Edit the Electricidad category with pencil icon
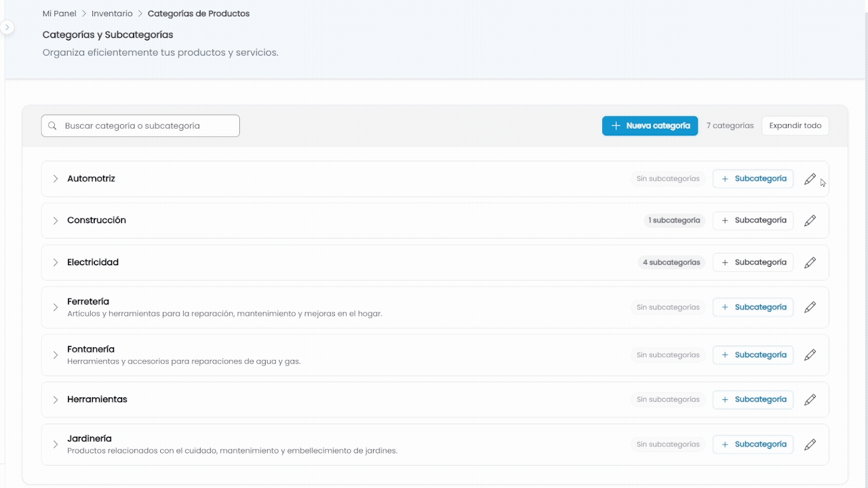Image resolution: width=868 pixels, height=488 pixels. pos(810,262)
